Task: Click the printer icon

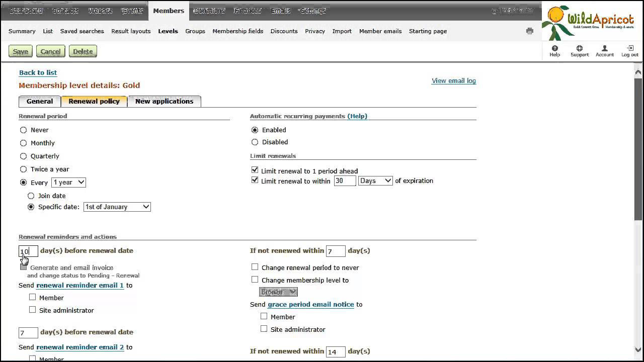Action: [529, 31]
